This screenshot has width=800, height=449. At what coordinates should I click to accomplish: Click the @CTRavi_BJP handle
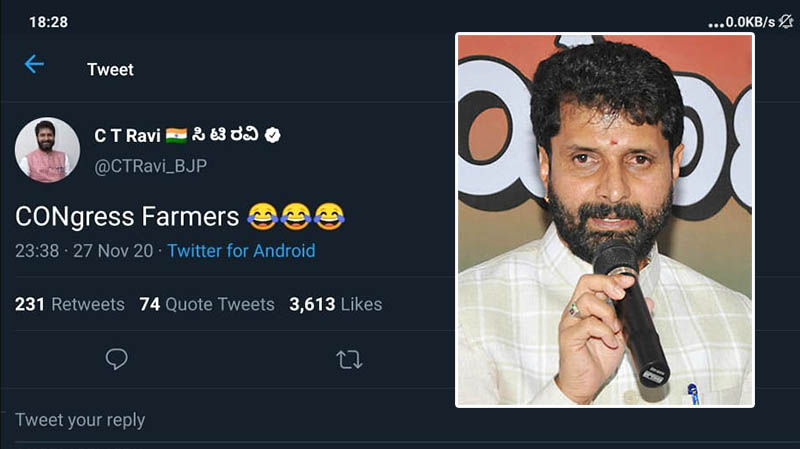[x=150, y=166]
